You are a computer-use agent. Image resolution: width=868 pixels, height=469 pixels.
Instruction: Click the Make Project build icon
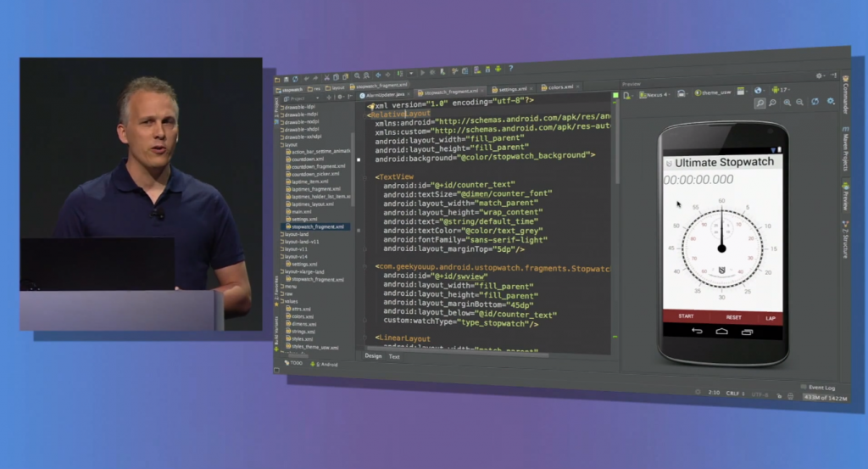click(400, 74)
